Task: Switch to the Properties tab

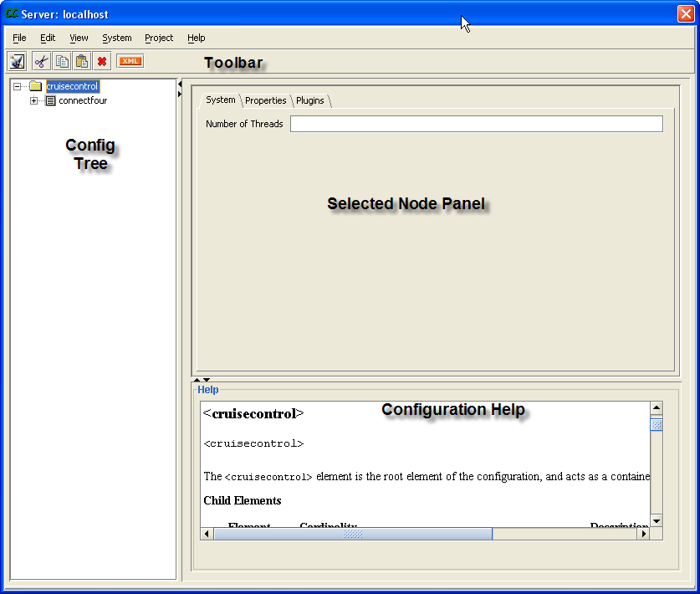Action: (x=266, y=100)
